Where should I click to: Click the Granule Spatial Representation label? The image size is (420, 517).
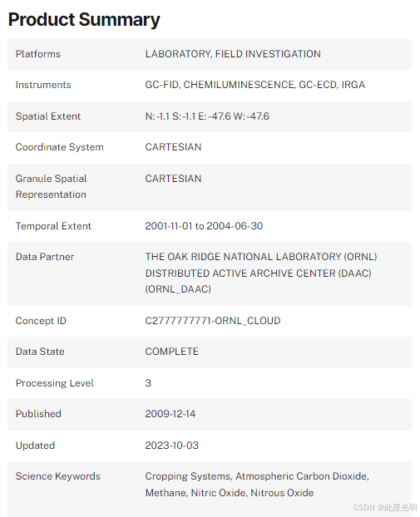tap(51, 186)
